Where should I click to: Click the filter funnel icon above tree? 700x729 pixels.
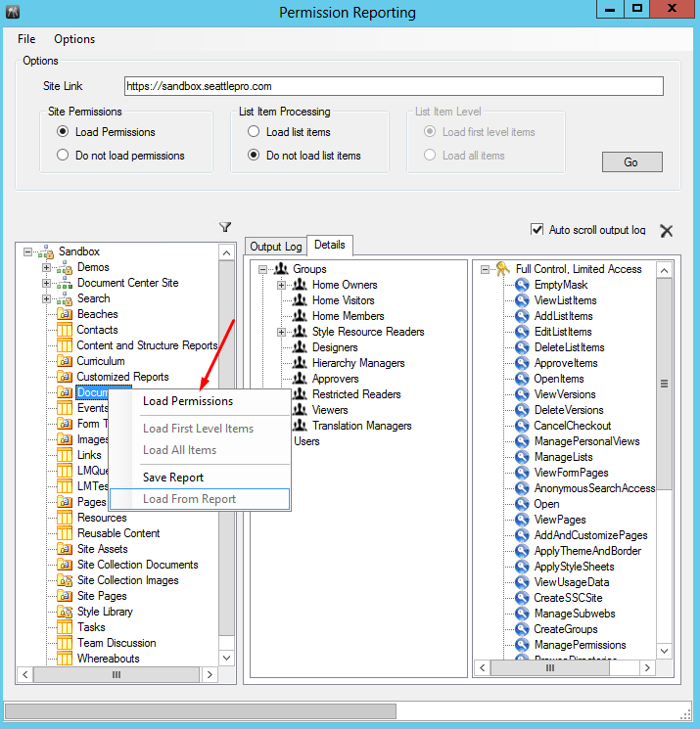225,227
